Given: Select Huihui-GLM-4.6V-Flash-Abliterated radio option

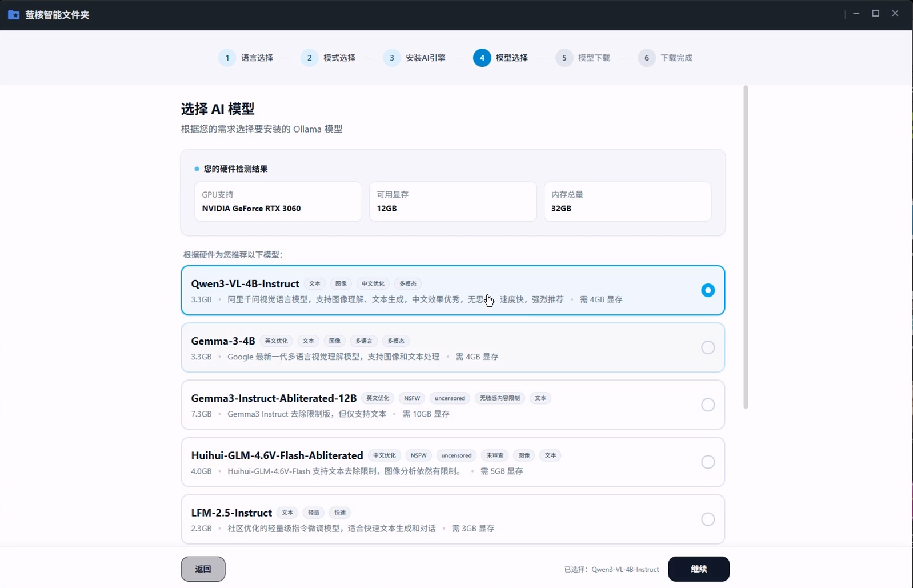Looking at the screenshot, I should pos(707,462).
